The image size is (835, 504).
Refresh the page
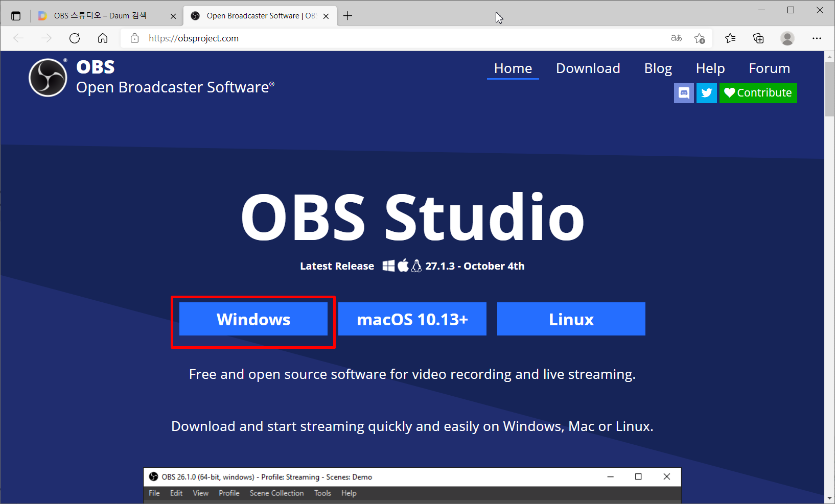pos(75,38)
